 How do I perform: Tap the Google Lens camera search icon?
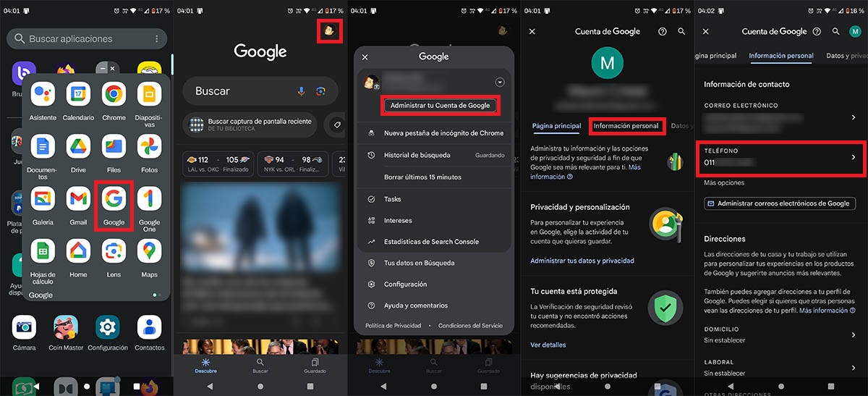(x=321, y=91)
